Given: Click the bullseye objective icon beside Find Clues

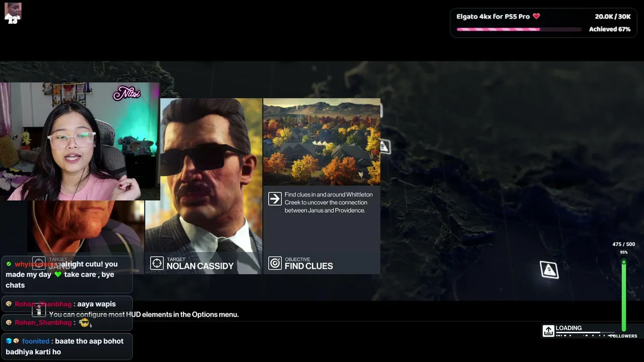Looking at the screenshot, I should coord(275,263).
